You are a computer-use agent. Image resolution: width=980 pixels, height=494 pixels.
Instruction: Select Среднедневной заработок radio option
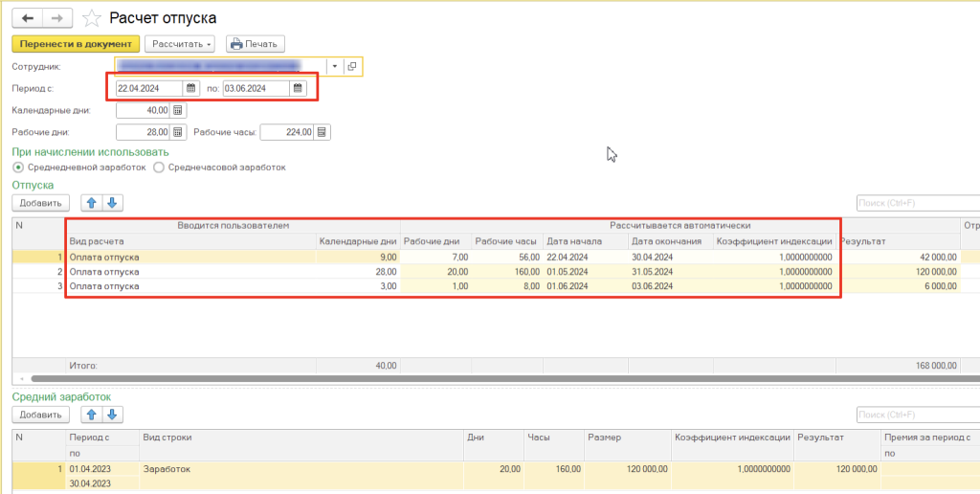(x=18, y=168)
